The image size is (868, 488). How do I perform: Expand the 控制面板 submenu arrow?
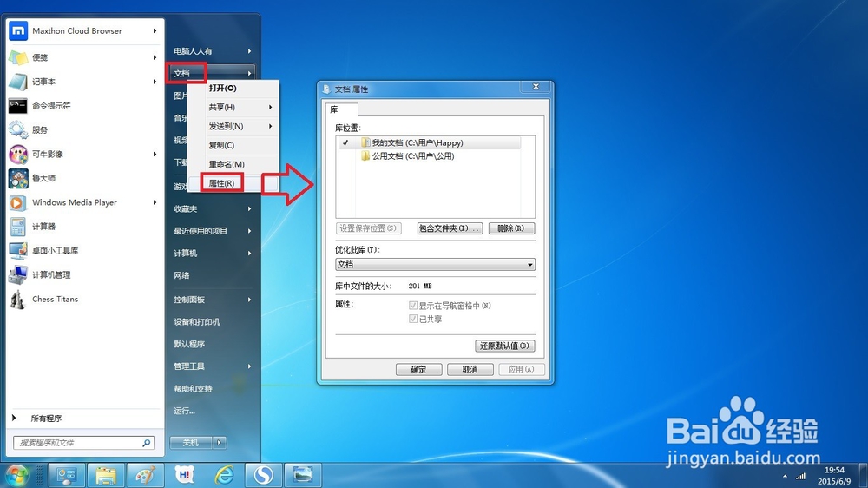click(250, 300)
